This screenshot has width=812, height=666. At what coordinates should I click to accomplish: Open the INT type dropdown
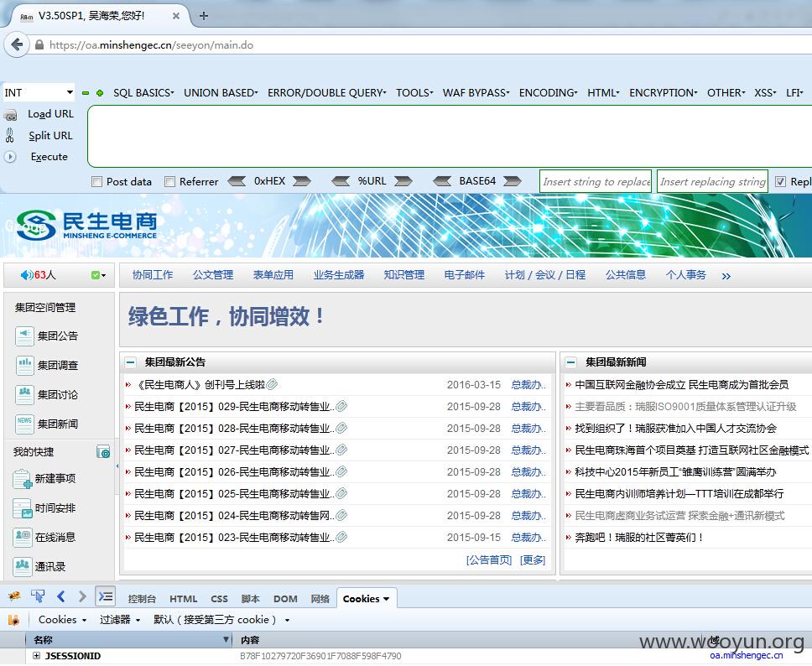39,93
